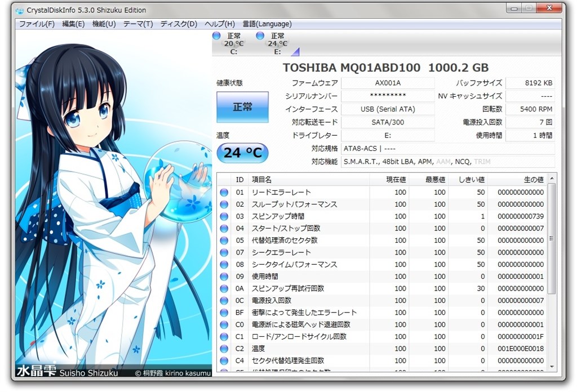577x392 pixels.
Task: Click the CrystalDiskInfo app icon in title bar
Action: (x=20, y=10)
